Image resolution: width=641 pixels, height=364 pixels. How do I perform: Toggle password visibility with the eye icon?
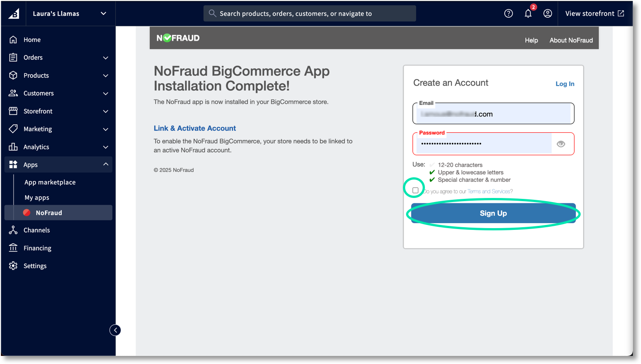coord(561,144)
